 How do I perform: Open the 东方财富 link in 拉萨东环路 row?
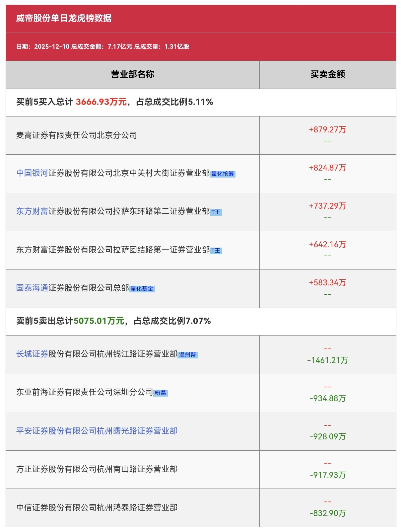click(x=32, y=211)
